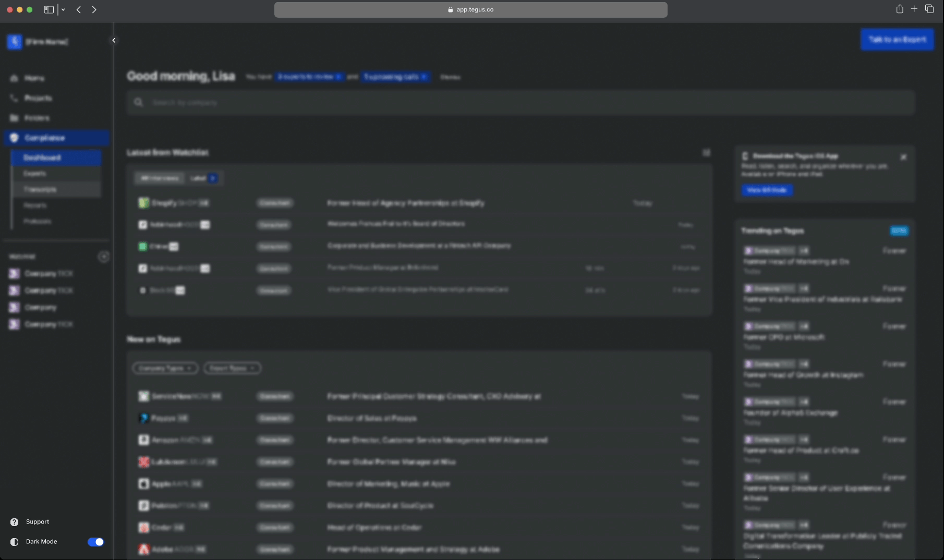Select the Label filter tab
The image size is (944, 560).
[x=204, y=178]
